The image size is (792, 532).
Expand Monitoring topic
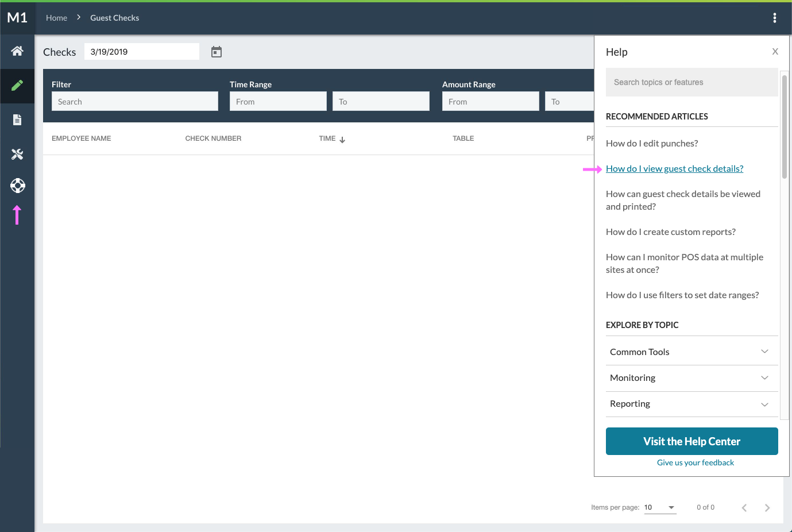[x=692, y=378]
